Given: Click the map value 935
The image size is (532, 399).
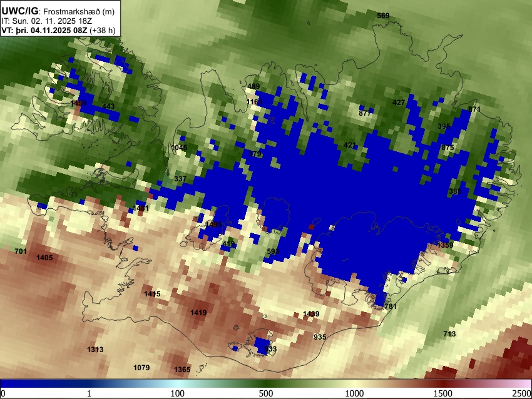Looking at the screenshot, I should click(320, 337).
